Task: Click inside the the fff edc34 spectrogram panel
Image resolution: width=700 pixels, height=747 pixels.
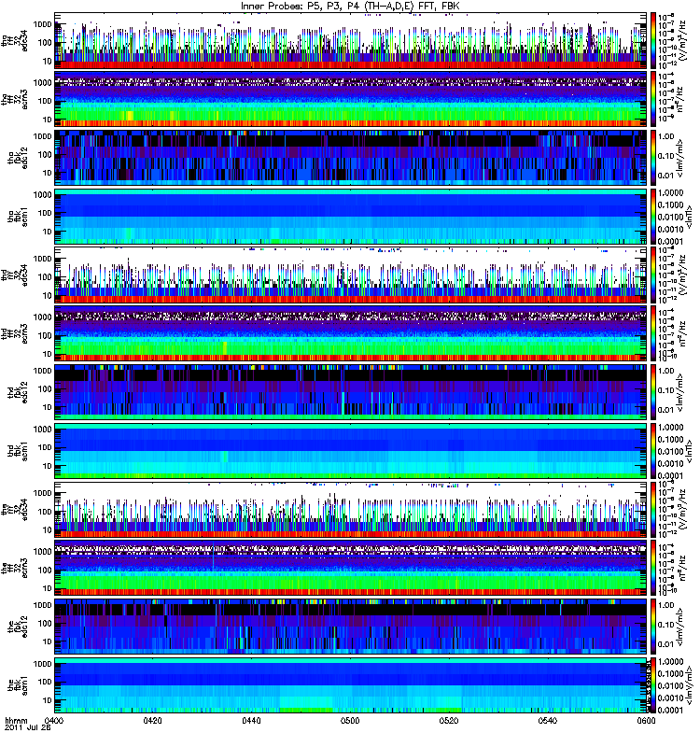Action: tap(350, 509)
